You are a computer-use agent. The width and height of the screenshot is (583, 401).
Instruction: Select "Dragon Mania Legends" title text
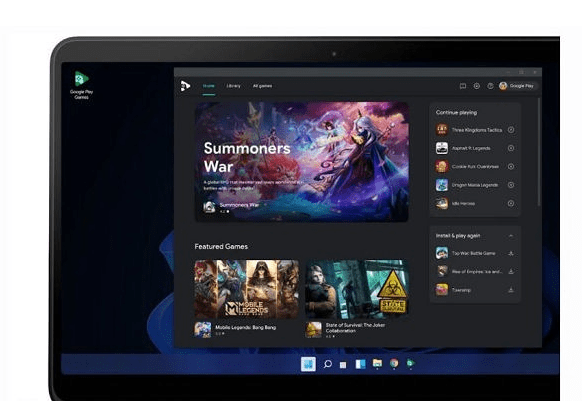pyautogui.click(x=475, y=185)
